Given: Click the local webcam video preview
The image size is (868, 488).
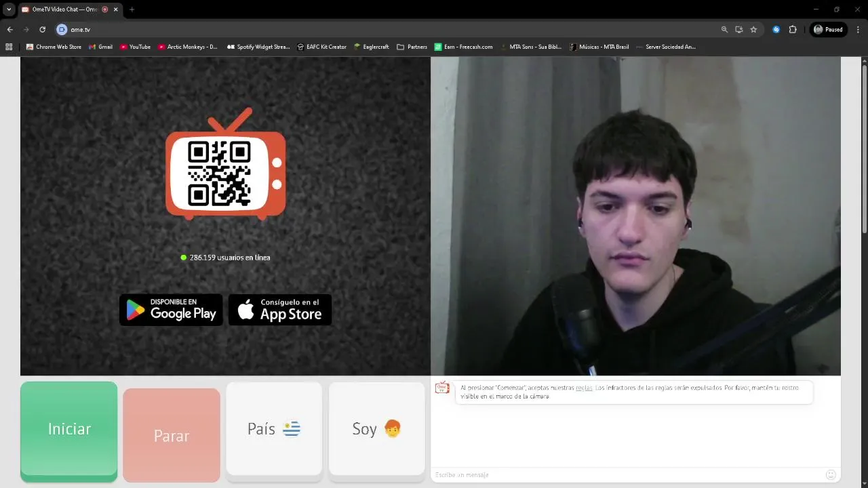Looking at the screenshot, I should (635, 216).
